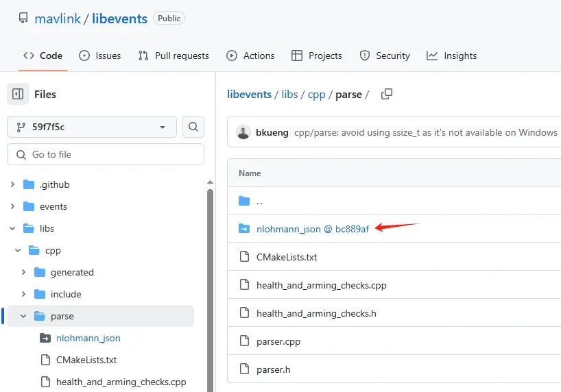561x392 pixels.
Task: Collapse the file tree side panel
Action: (18, 95)
